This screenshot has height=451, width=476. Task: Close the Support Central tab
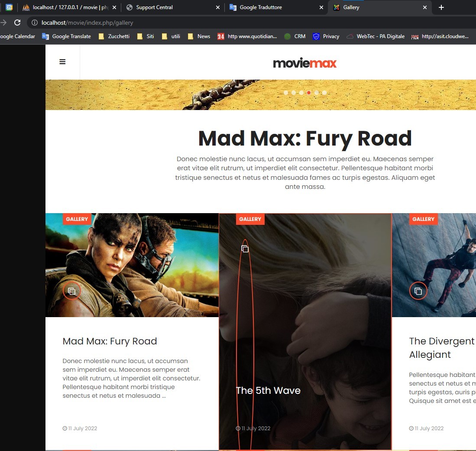218,7
